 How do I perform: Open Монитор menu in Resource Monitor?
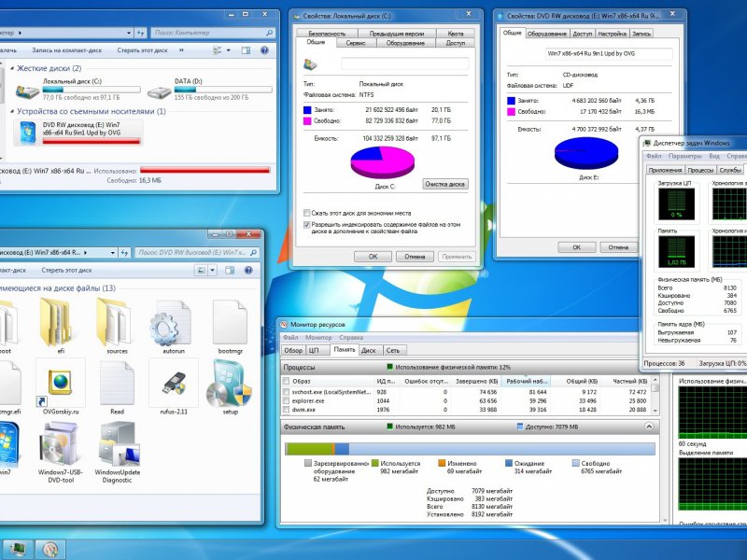318,337
